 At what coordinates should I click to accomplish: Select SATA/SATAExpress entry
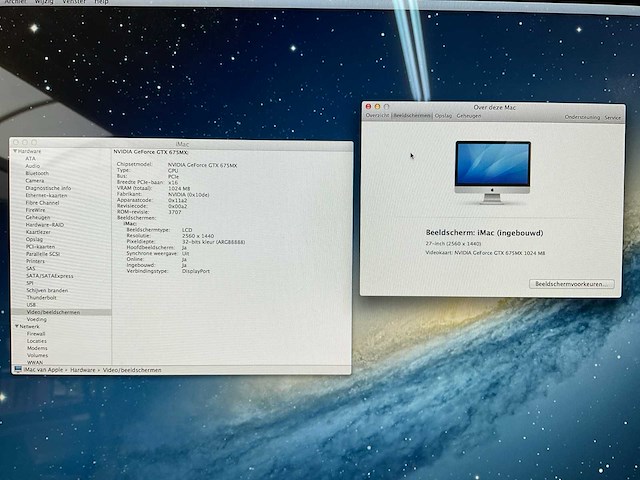(50, 276)
